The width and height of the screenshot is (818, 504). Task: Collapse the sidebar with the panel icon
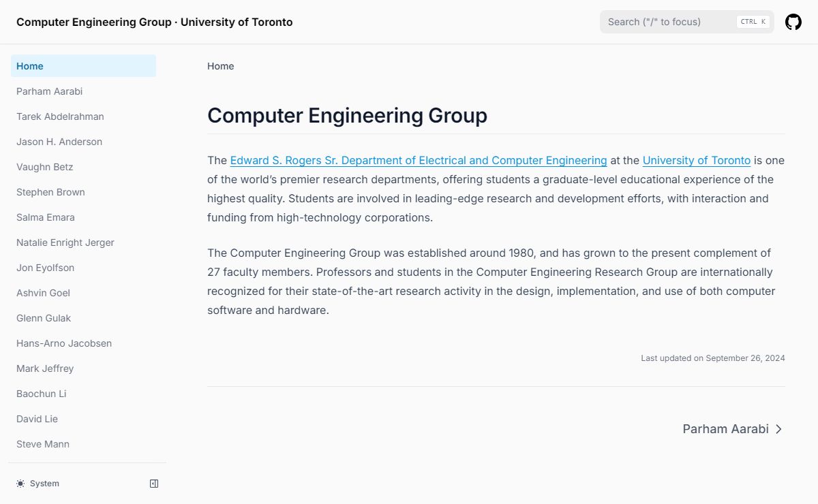[x=154, y=484]
